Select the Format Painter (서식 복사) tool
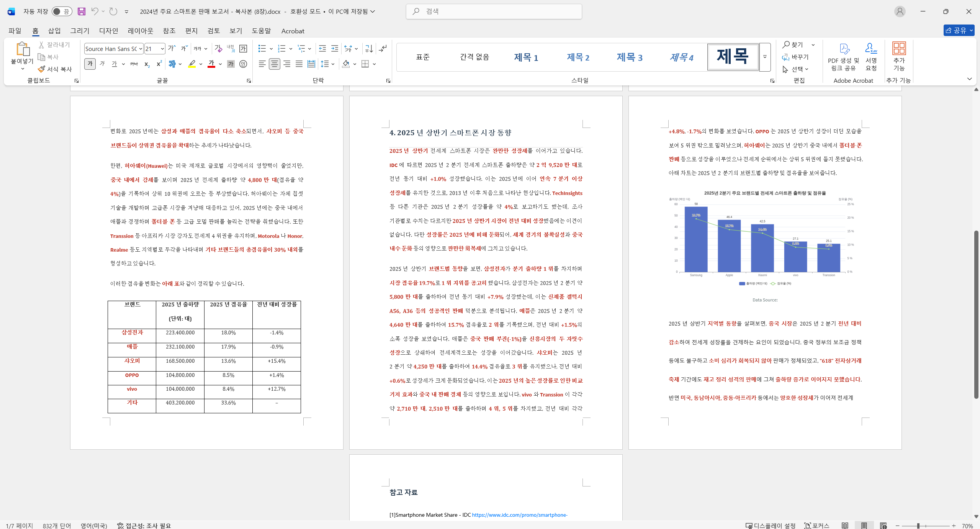This screenshot has width=980, height=529. (55, 69)
